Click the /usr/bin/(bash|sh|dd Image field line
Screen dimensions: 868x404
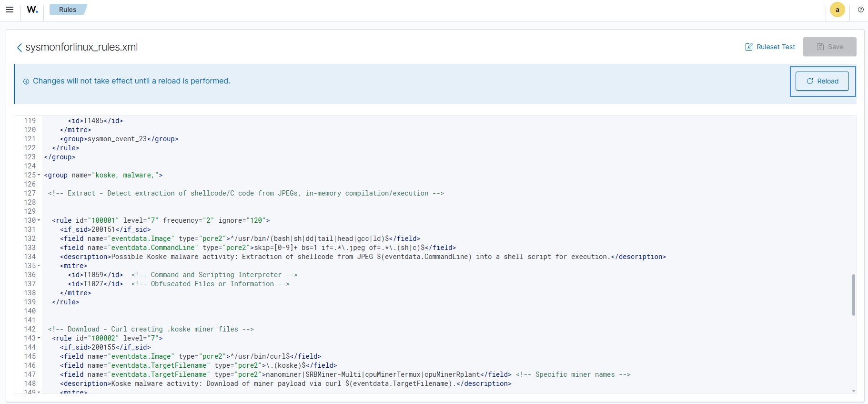coord(240,238)
